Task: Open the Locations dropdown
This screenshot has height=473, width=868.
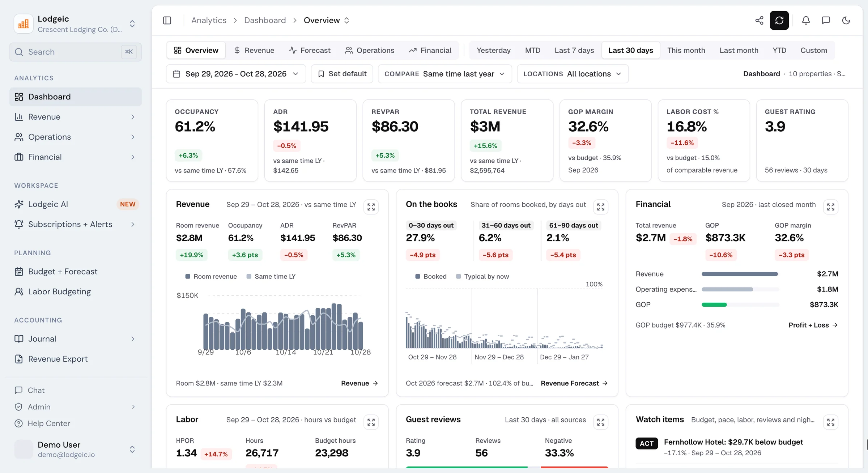Action: (x=573, y=74)
